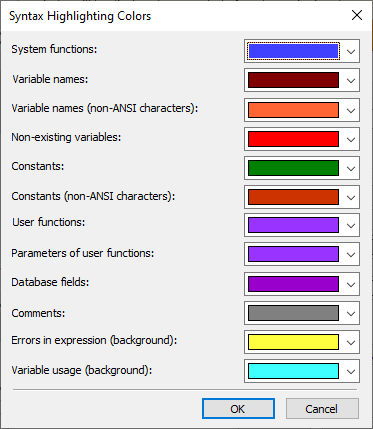Confirm colors with the OK button
Image resolution: width=373 pixels, height=429 pixels.
(x=238, y=409)
